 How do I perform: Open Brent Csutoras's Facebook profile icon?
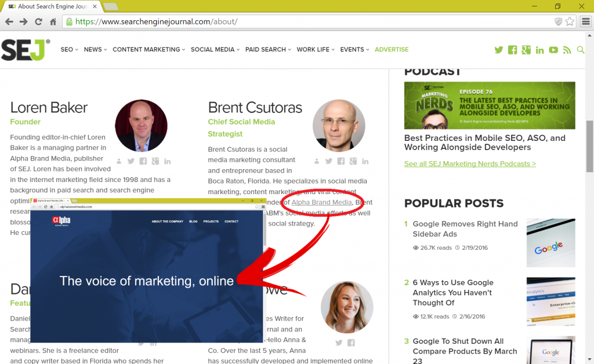[341, 161]
